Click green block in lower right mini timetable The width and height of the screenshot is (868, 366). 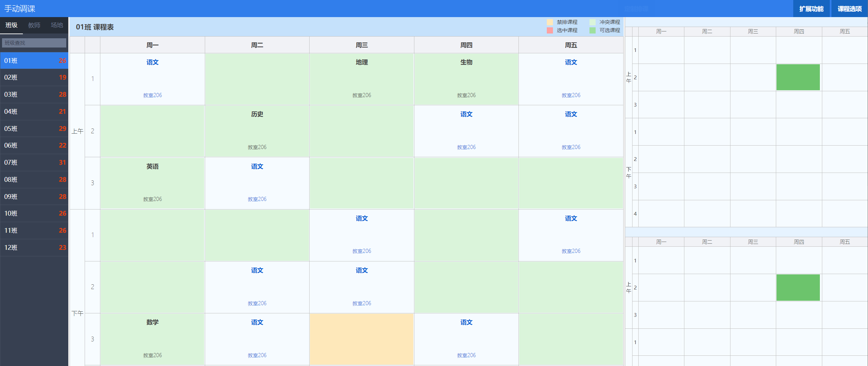(x=798, y=287)
